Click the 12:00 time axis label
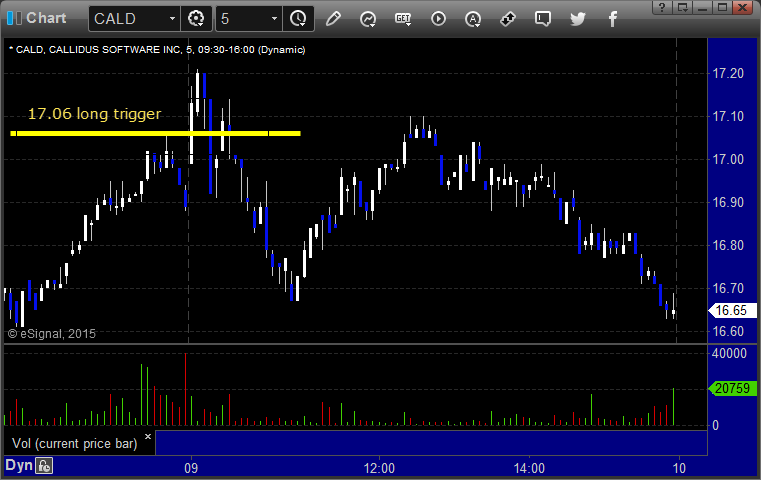This screenshot has height=480, width=761. pyautogui.click(x=380, y=468)
